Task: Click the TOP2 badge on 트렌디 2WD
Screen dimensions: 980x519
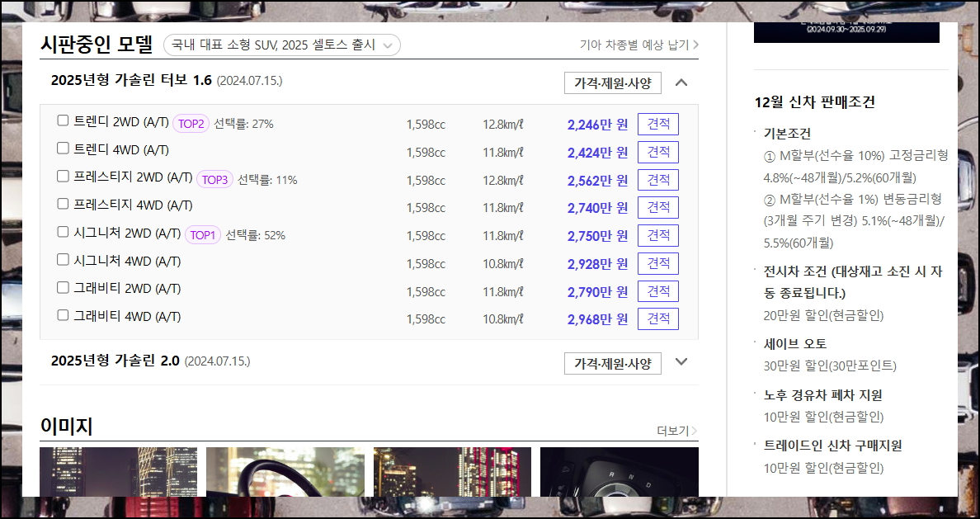Action: 191,124
